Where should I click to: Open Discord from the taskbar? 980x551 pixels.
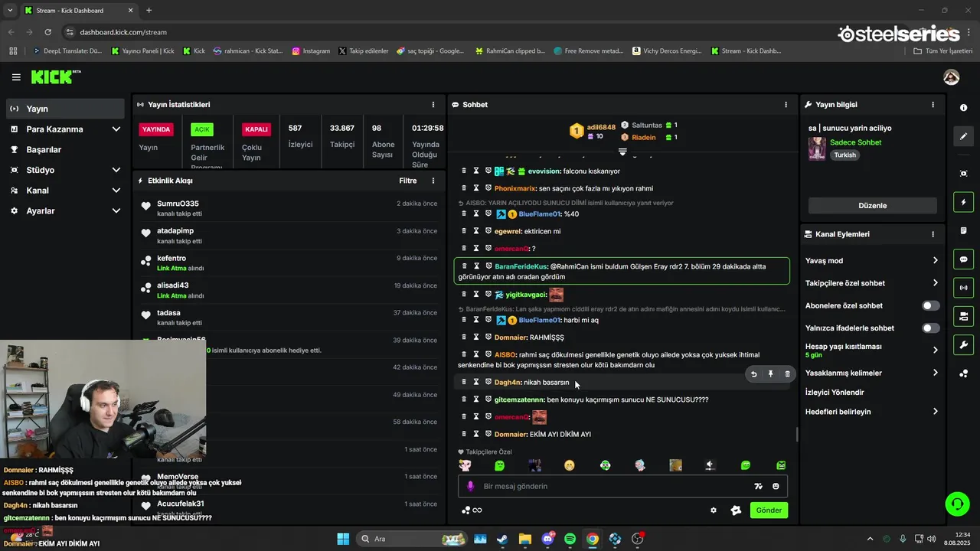coord(547,539)
